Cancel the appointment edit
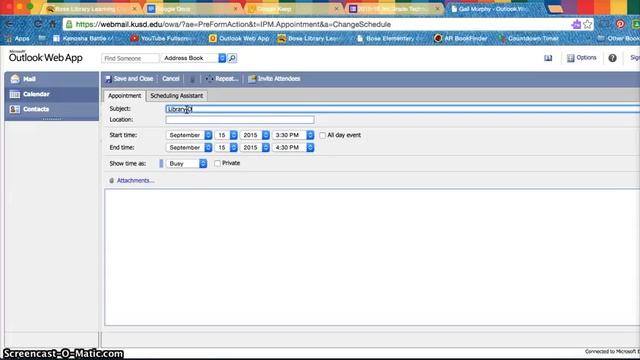Image resolution: width=640 pixels, height=360 pixels. point(171,79)
